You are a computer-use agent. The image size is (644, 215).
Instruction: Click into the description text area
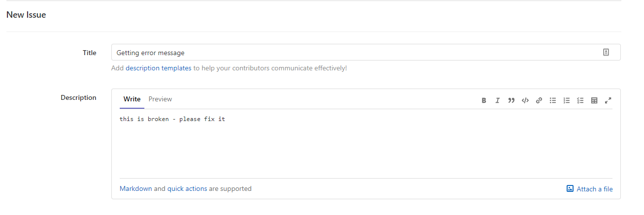coord(365,145)
